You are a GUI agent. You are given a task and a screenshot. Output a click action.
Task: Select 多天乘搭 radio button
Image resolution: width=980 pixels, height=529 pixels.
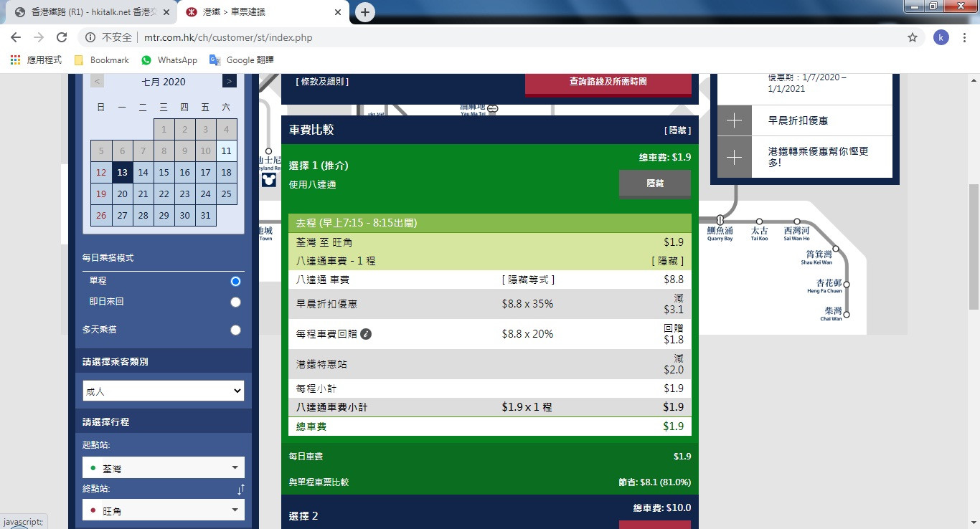point(235,330)
